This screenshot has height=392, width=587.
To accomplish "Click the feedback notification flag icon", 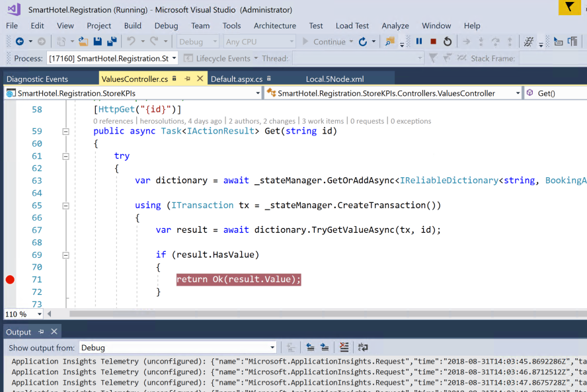I will point(569,7).
